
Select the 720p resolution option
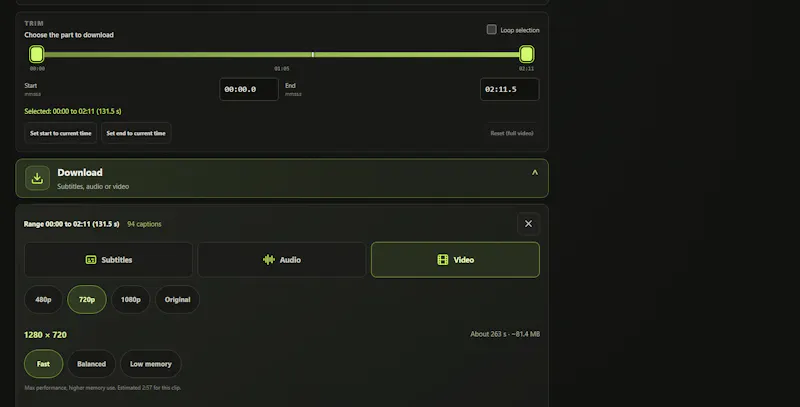pyautogui.click(x=87, y=299)
